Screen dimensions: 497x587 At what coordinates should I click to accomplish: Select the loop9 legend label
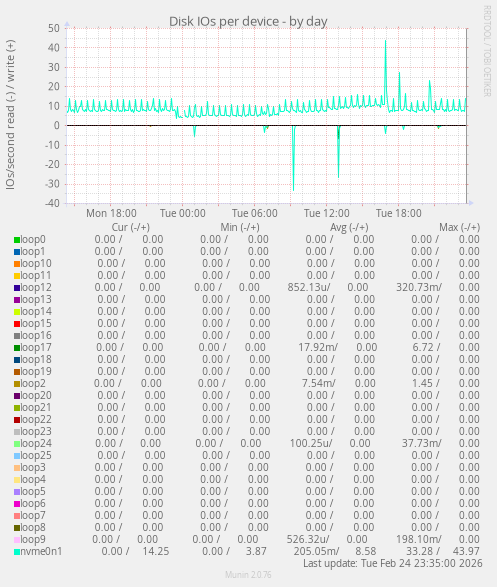33,539
